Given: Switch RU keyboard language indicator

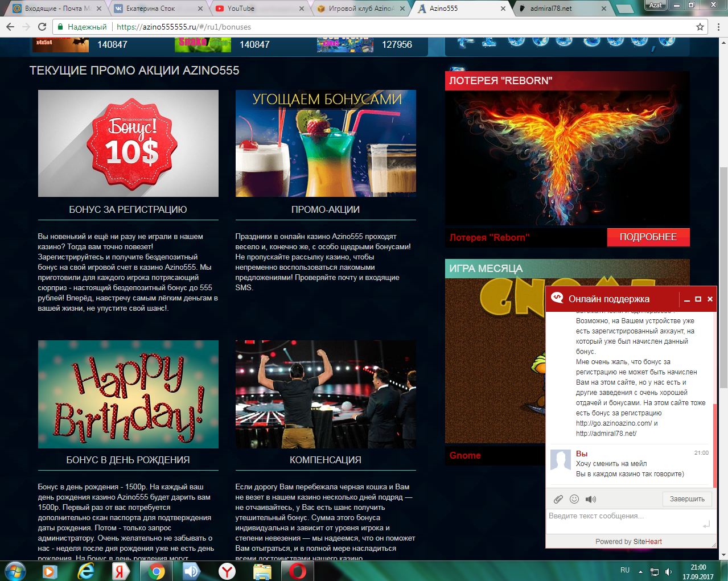Looking at the screenshot, I should tap(625, 570).
